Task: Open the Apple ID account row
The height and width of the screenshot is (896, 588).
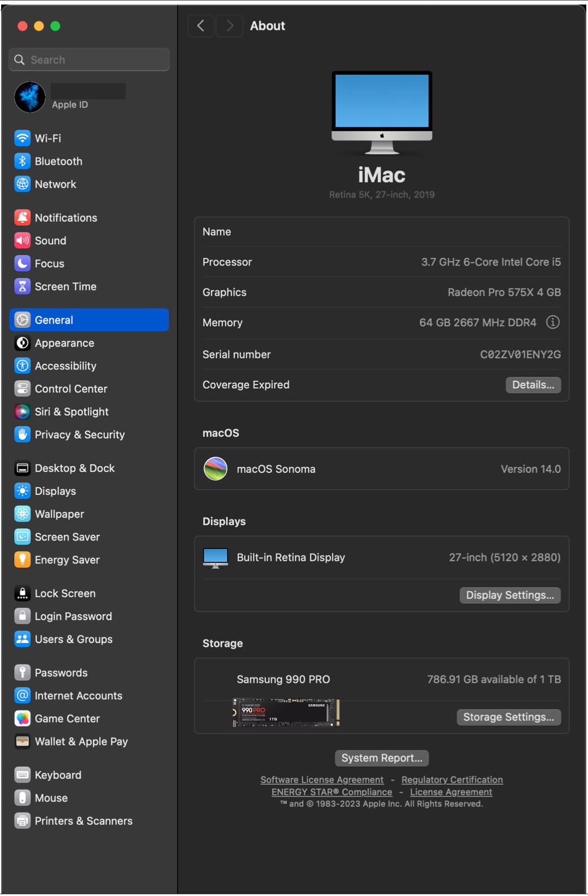Action: tap(89, 96)
